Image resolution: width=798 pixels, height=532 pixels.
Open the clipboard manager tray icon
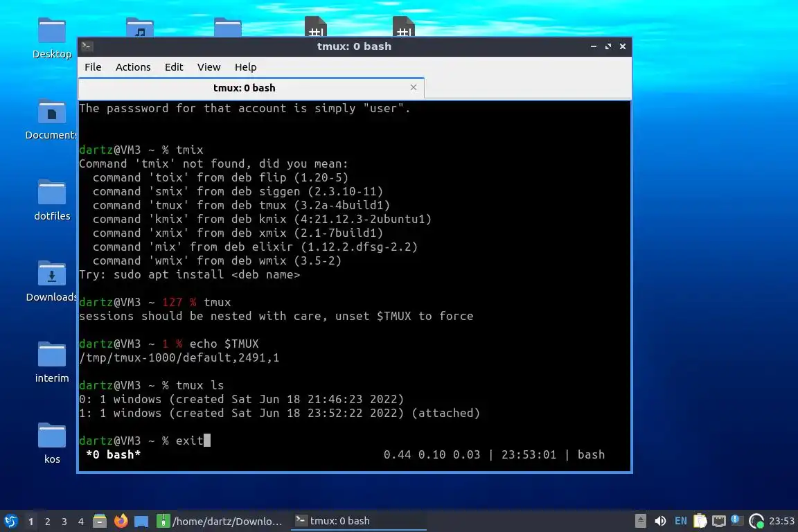700,521
